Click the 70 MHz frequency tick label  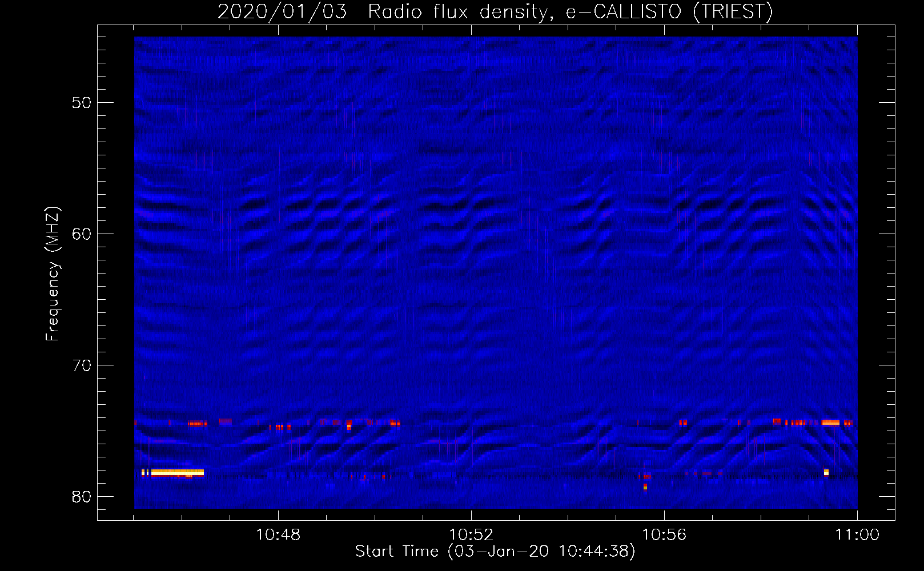(82, 365)
